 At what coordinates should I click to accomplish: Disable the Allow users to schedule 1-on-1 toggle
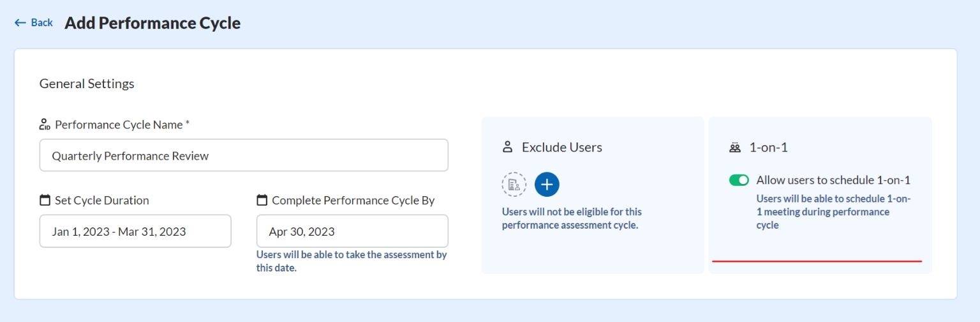739,181
